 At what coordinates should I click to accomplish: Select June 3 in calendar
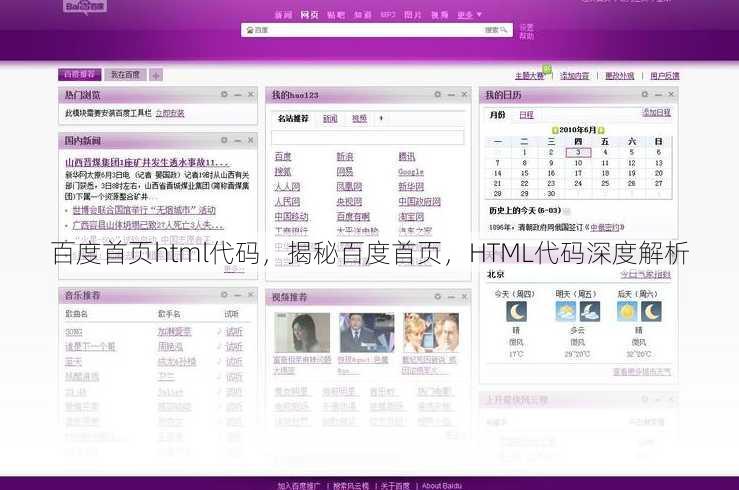[x=578, y=152]
